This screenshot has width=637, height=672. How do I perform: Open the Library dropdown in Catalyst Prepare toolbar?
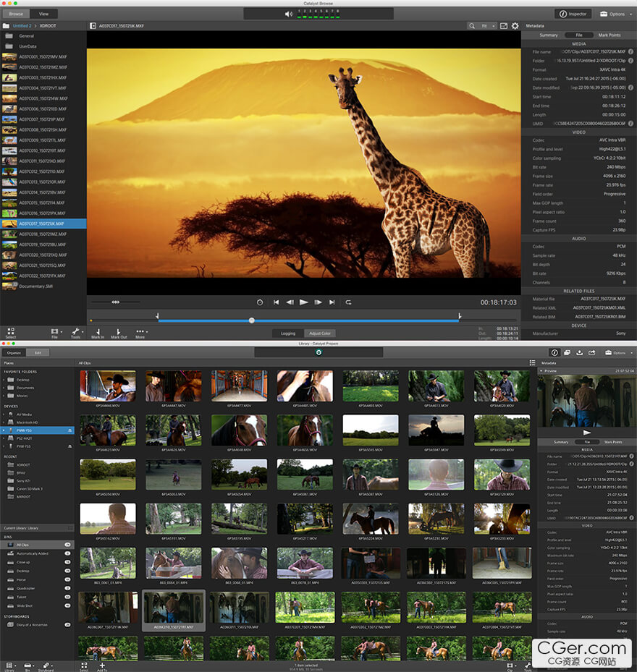point(9,667)
